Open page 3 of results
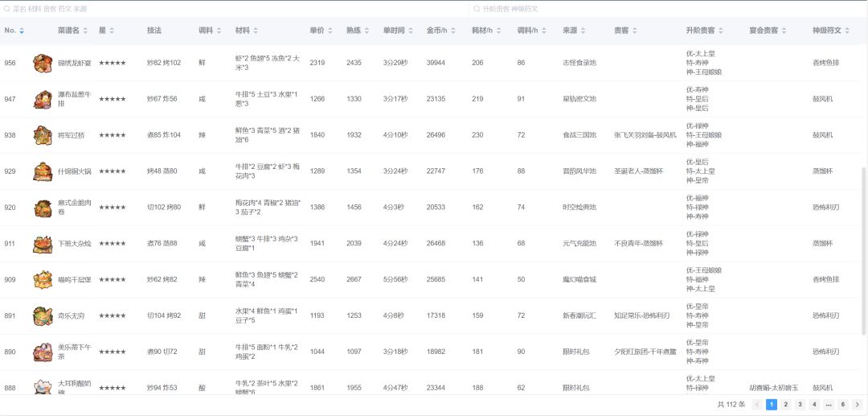Image resolution: width=868 pixels, height=416 pixels. [x=800, y=405]
